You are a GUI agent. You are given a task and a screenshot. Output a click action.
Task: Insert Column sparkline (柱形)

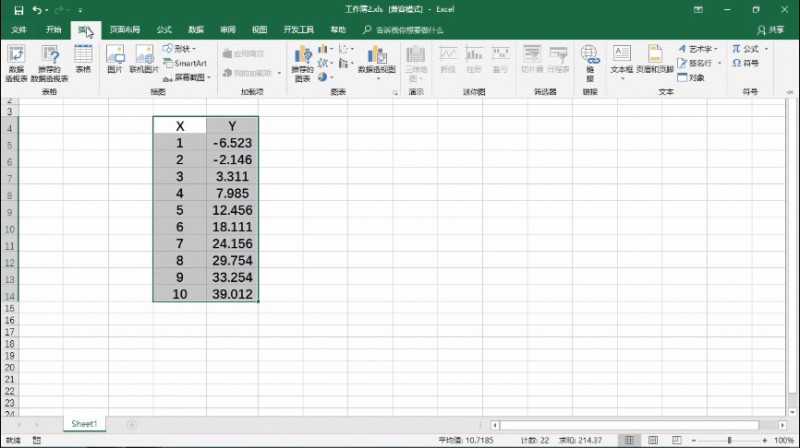click(x=474, y=59)
